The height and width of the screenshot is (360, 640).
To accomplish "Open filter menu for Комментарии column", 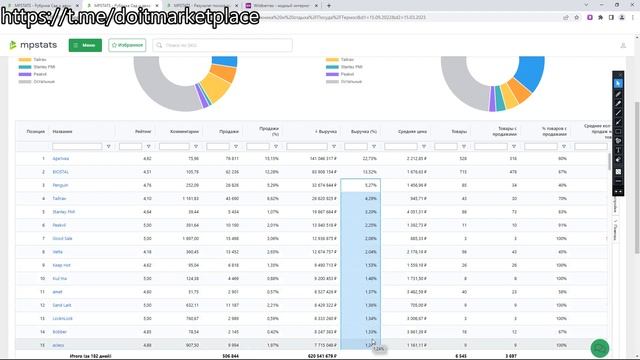I will point(196,147).
